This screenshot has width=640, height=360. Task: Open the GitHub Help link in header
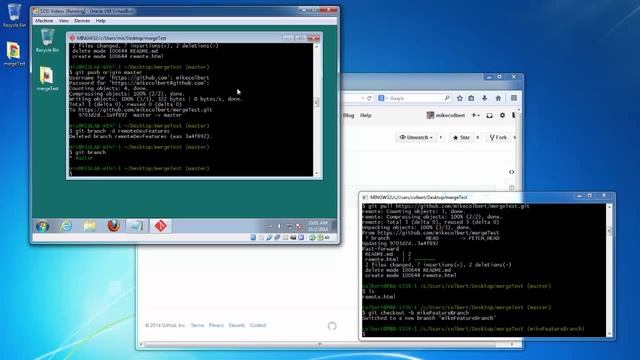[366, 116]
